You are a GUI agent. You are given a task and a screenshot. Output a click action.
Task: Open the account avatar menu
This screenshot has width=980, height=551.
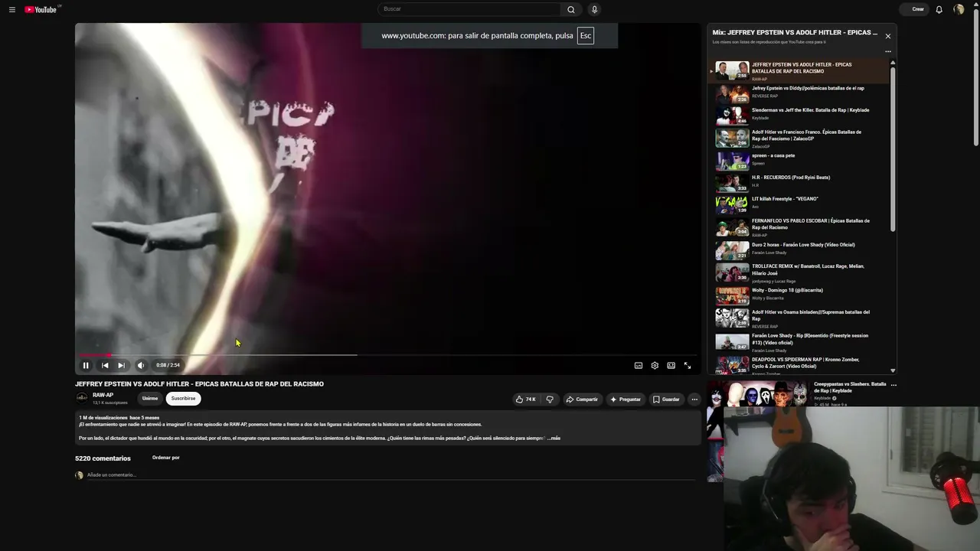[x=959, y=9]
